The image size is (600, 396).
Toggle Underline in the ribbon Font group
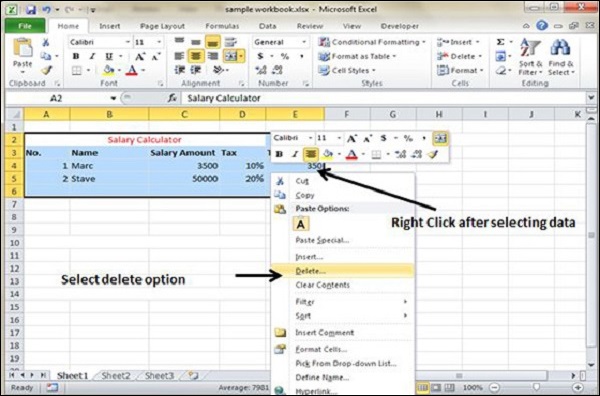pyautogui.click(x=109, y=56)
